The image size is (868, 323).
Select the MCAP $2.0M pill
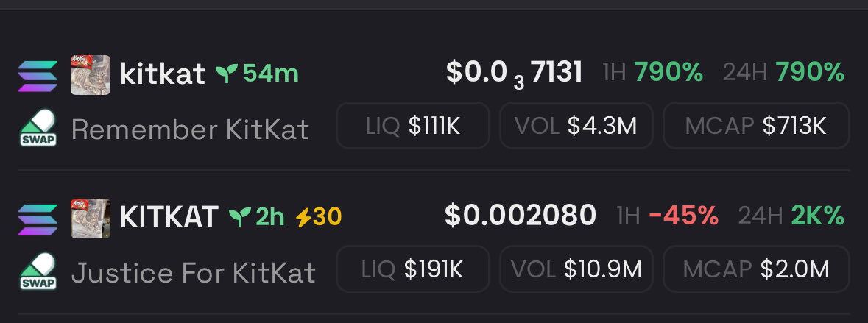(x=756, y=269)
